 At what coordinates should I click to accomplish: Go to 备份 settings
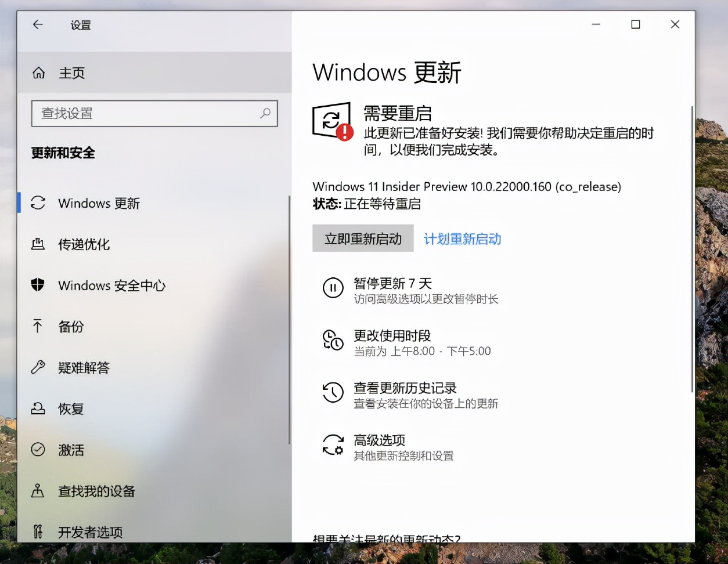click(x=153, y=326)
